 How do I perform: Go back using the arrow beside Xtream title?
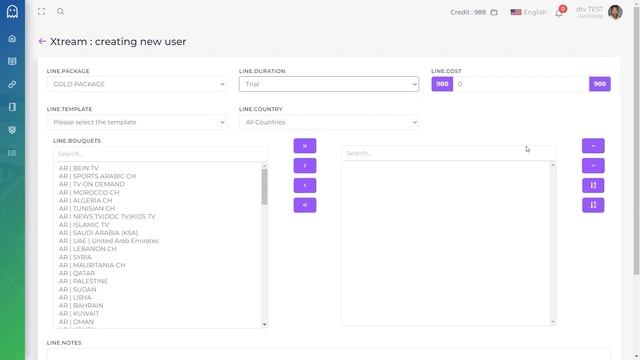point(42,41)
